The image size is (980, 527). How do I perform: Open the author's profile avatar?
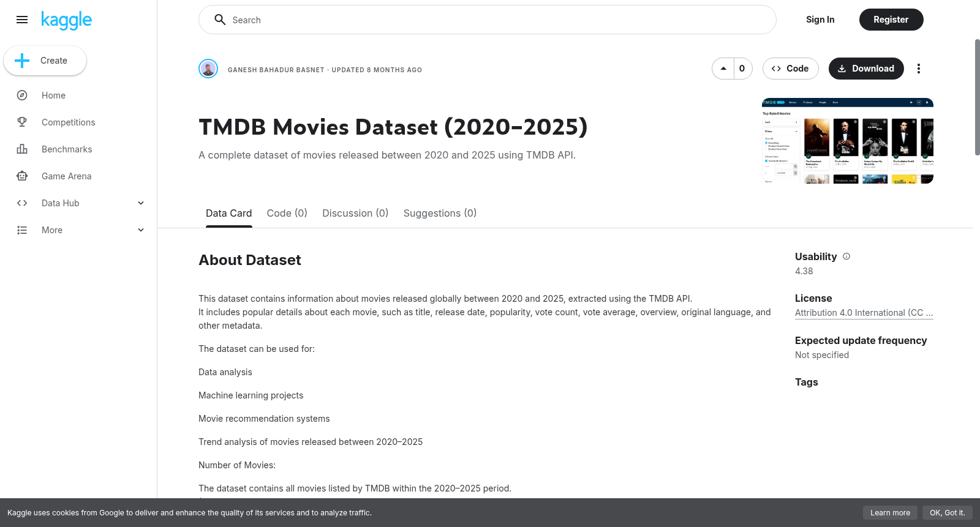208,69
